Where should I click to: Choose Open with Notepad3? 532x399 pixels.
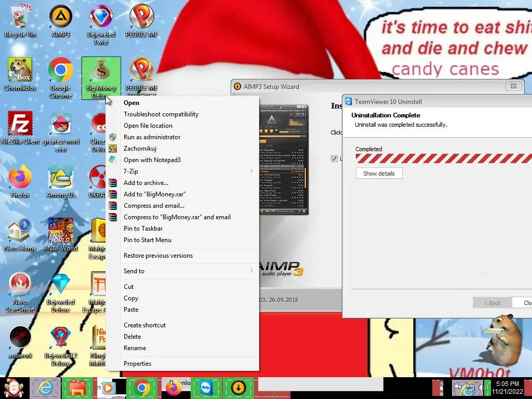pos(183,160)
